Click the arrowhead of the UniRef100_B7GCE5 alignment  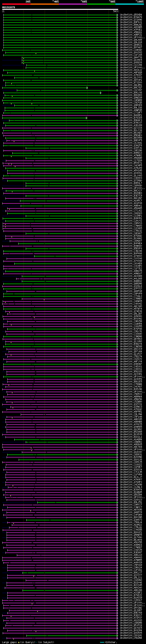pos(87,118)
